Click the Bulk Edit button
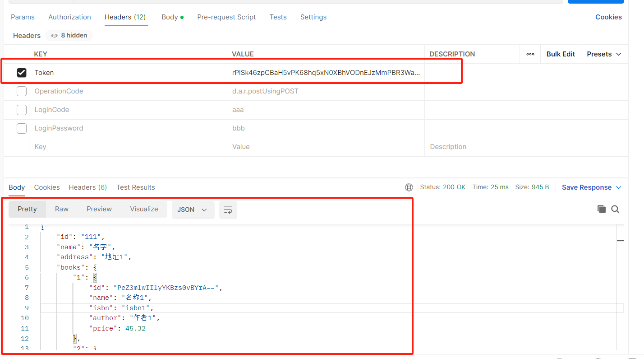Image resolution: width=644 pixels, height=359 pixels. click(561, 54)
